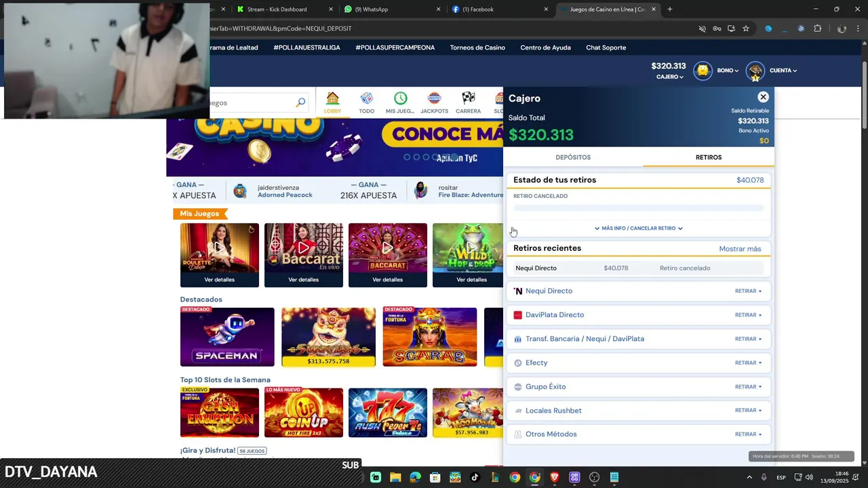This screenshot has width=868, height=488.
Task: Switch to the WhatsApp browser tab
Action: point(393,9)
